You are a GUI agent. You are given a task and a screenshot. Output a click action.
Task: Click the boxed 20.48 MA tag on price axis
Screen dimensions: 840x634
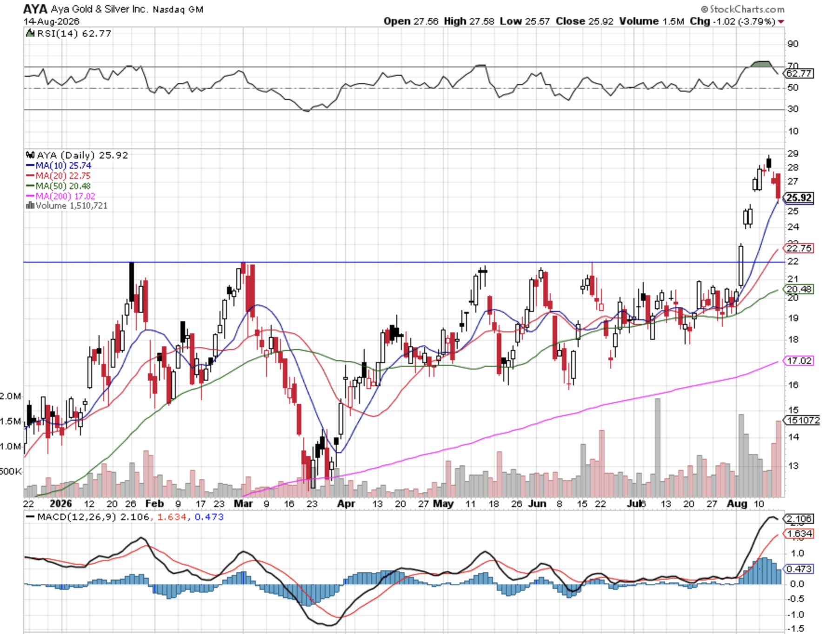(x=799, y=289)
